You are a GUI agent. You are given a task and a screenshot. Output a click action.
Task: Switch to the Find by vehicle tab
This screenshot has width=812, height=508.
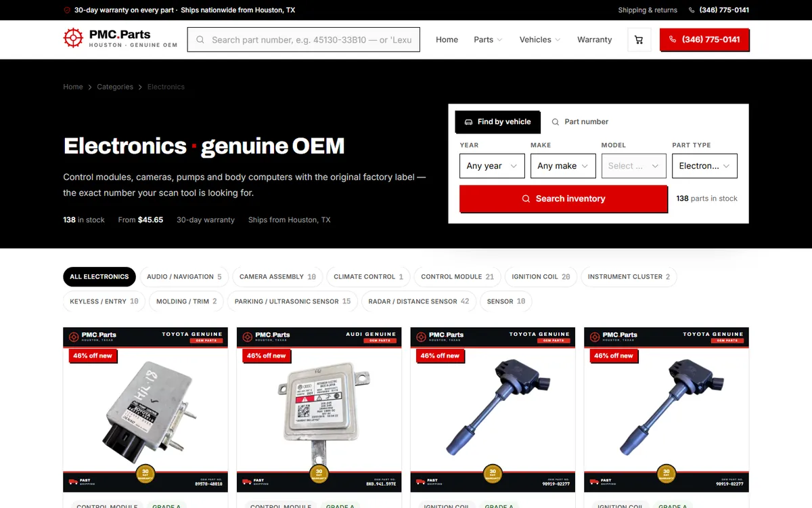497,122
